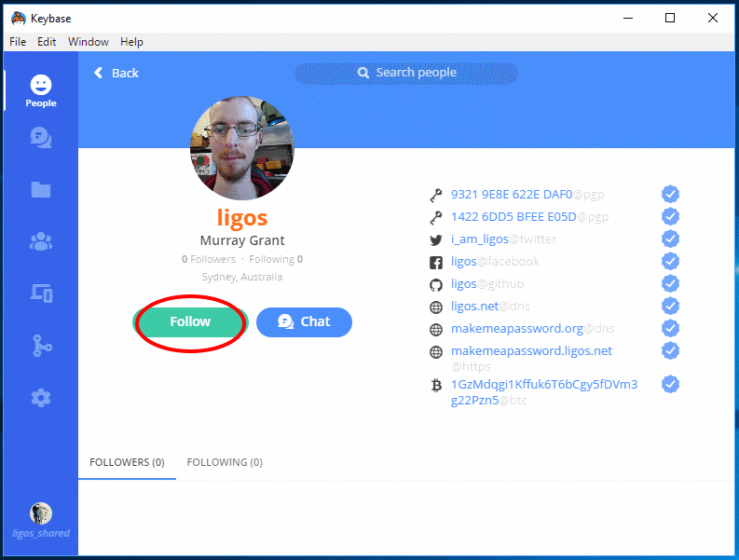The width and height of the screenshot is (739, 560).
Task: Click verified checkmark next to twitter proof
Action: point(670,239)
